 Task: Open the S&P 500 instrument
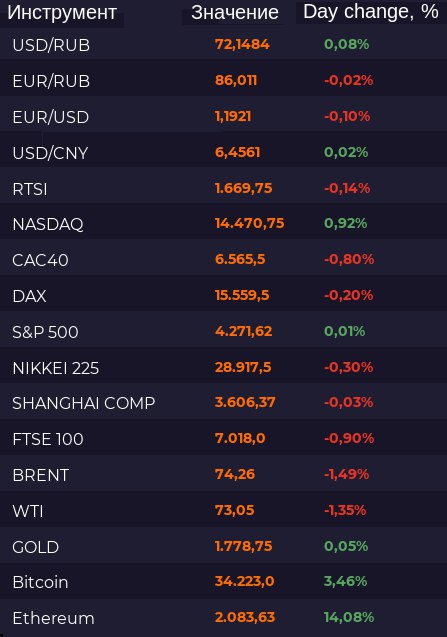(x=224, y=332)
